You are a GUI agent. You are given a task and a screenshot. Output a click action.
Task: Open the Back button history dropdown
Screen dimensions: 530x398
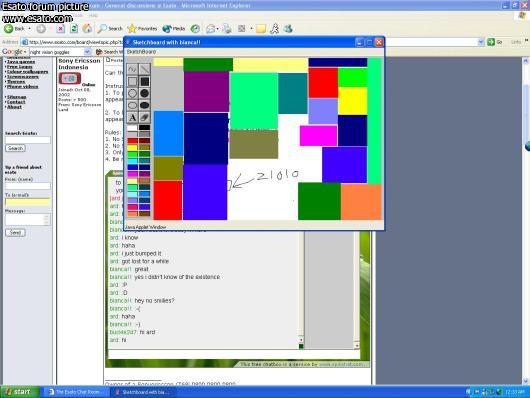[x=29, y=29]
